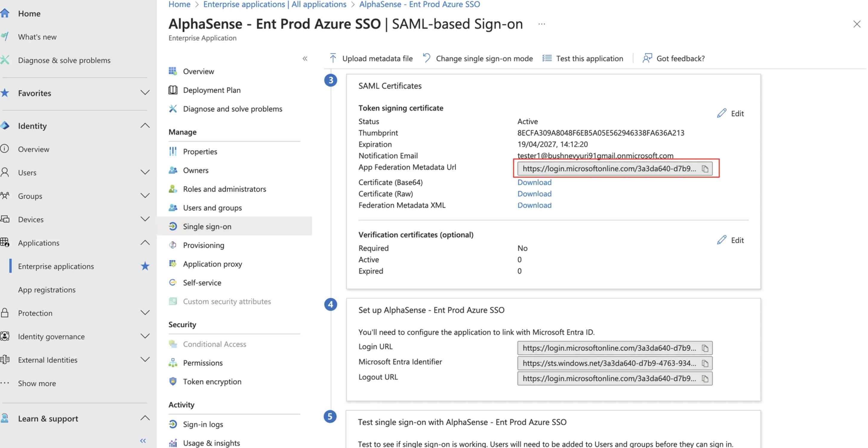Viewport: 868px width, 448px height.
Task: Expand the Favorites section
Action: pos(145,93)
